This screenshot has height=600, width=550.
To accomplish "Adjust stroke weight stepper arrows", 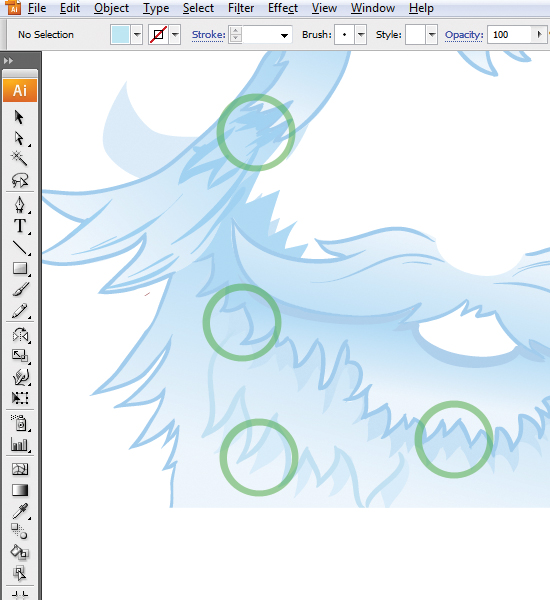I will pos(235,35).
